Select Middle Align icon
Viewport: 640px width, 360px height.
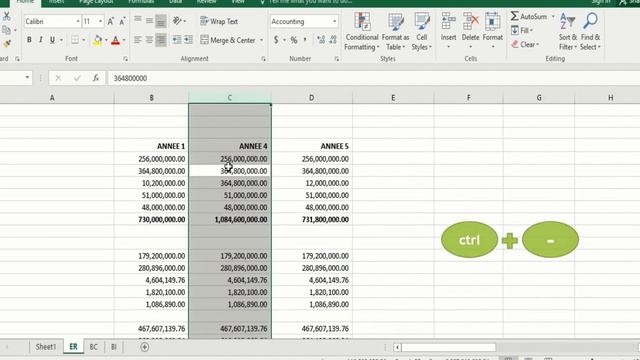click(x=149, y=20)
